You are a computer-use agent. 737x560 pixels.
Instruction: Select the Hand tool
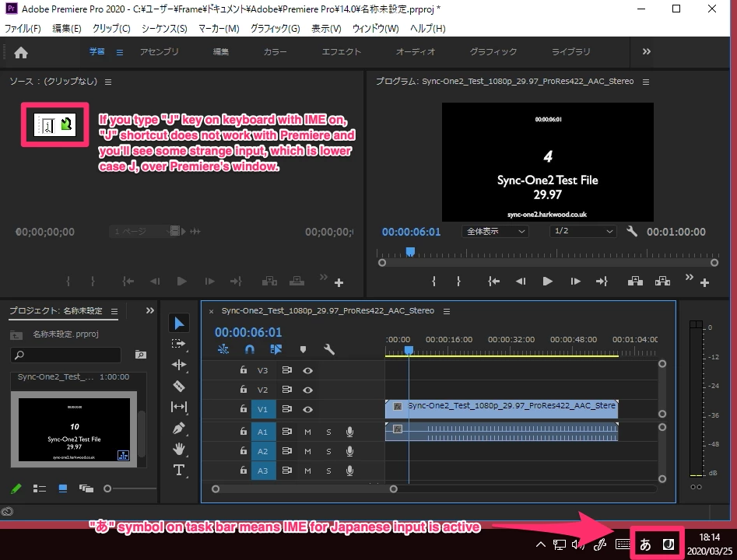click(x=179, y=449)
